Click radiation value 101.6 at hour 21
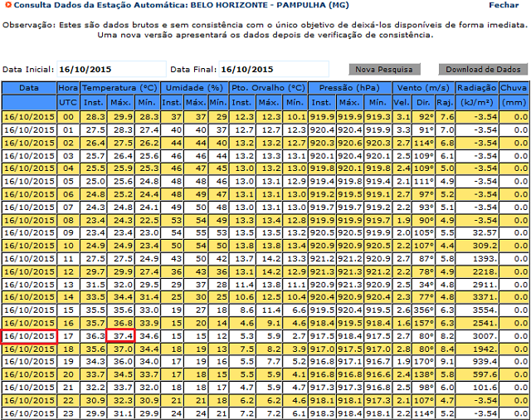 [x=476, y=388]
